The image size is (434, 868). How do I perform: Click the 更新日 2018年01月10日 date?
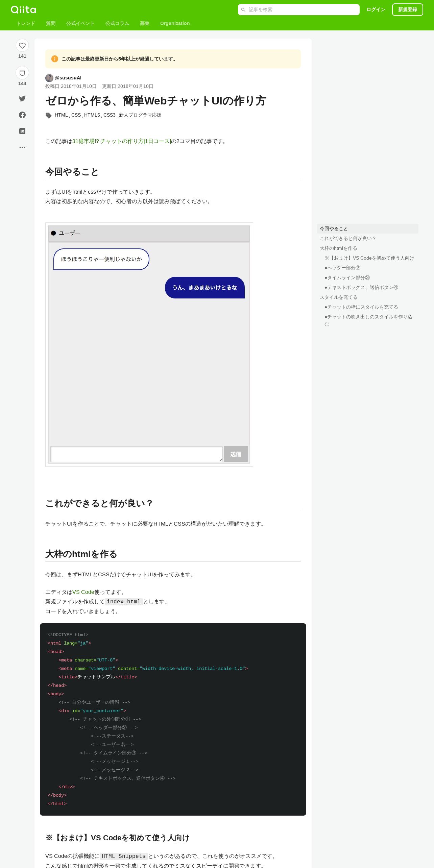(128, 86)
